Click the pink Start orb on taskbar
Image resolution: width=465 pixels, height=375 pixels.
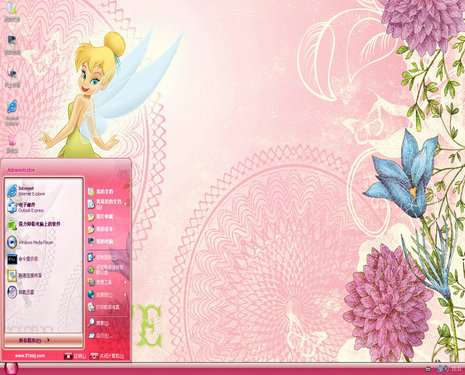[11, 368]
